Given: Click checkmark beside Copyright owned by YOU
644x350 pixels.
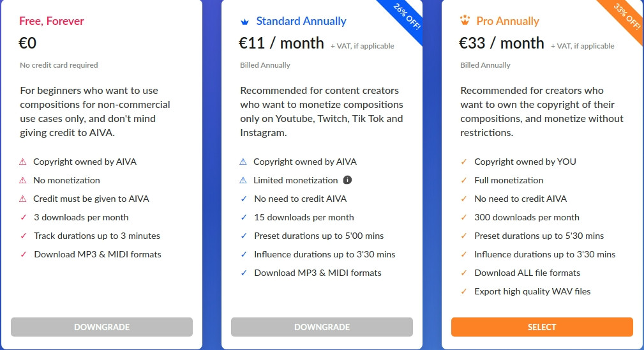Looking at the screenshot, I should (464, 162).
